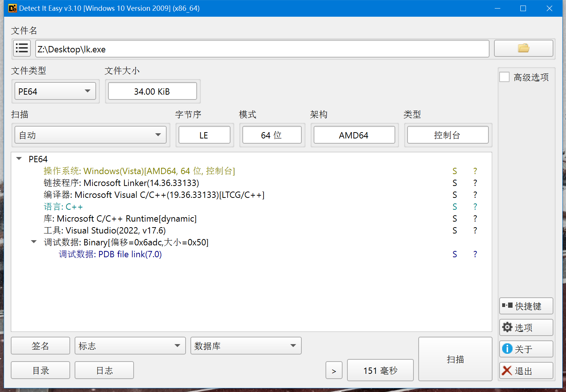This screenshot has width=566, height=392.
Task: Open the 标志 flags dropdown
Action: pyautogui.click(x=130, y=346)
